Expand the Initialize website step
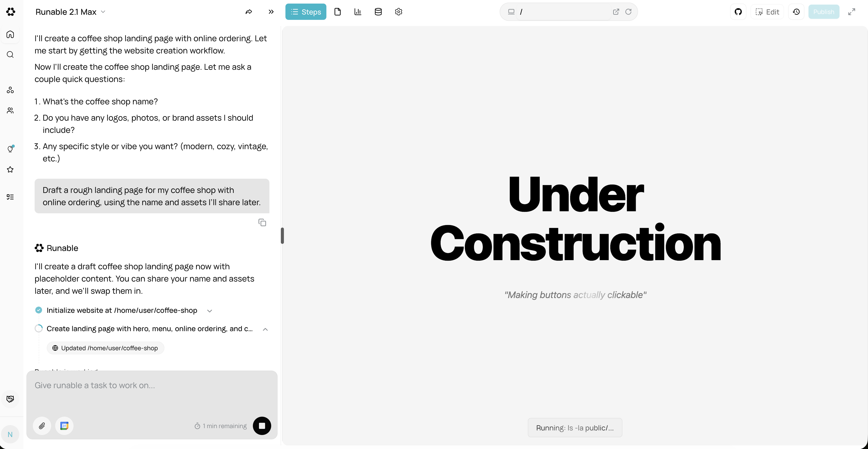The image size is (868, 449). pos(210,311)
